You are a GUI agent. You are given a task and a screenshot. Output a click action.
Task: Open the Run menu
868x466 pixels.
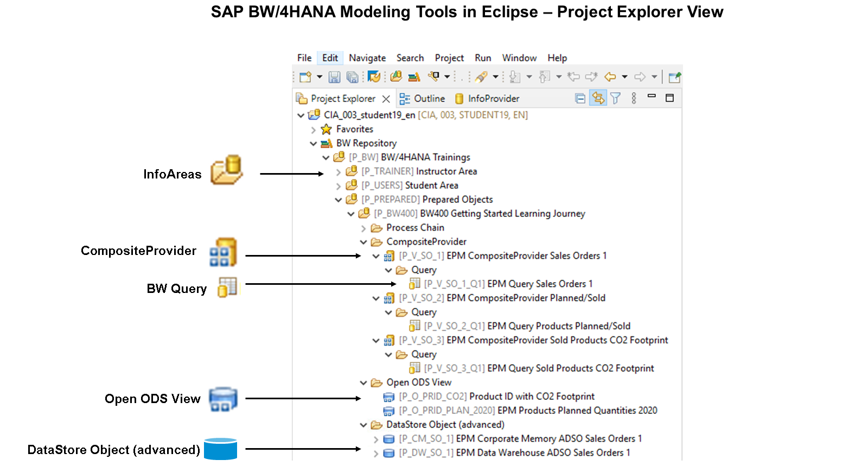pyautogui.click(x=483, y=58)
